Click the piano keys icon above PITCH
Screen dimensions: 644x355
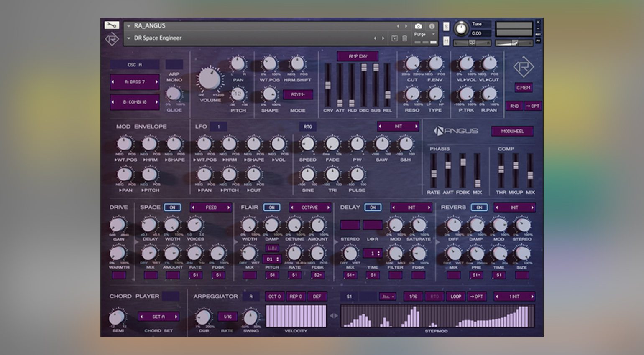(x=272, y=248)
